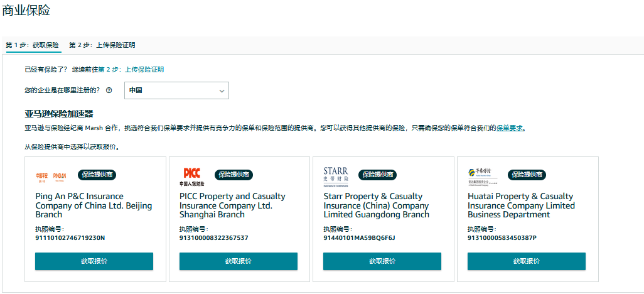Click the 亚马逊保险加速器 heading
644x294 pixels.
pos(59,114)
